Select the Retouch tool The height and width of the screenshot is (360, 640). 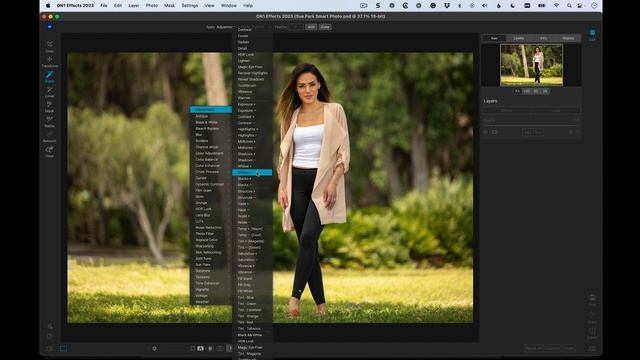coord(49,137)
